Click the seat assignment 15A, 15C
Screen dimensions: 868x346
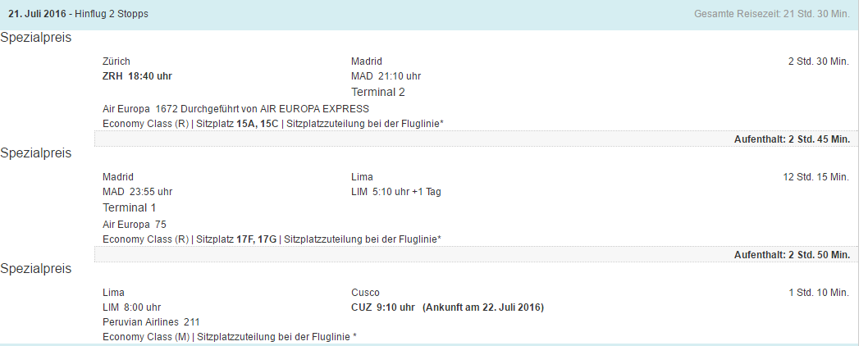[258, 124]
